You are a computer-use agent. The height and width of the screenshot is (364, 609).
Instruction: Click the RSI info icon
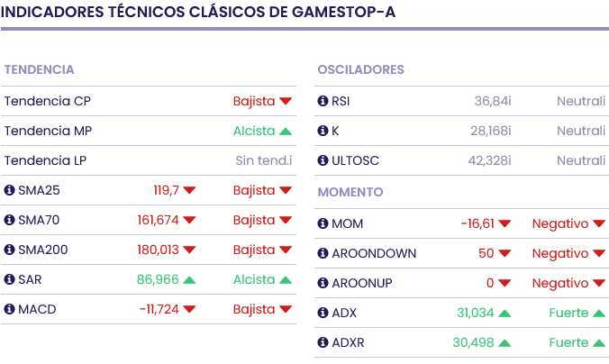click(x=323, y=101)
